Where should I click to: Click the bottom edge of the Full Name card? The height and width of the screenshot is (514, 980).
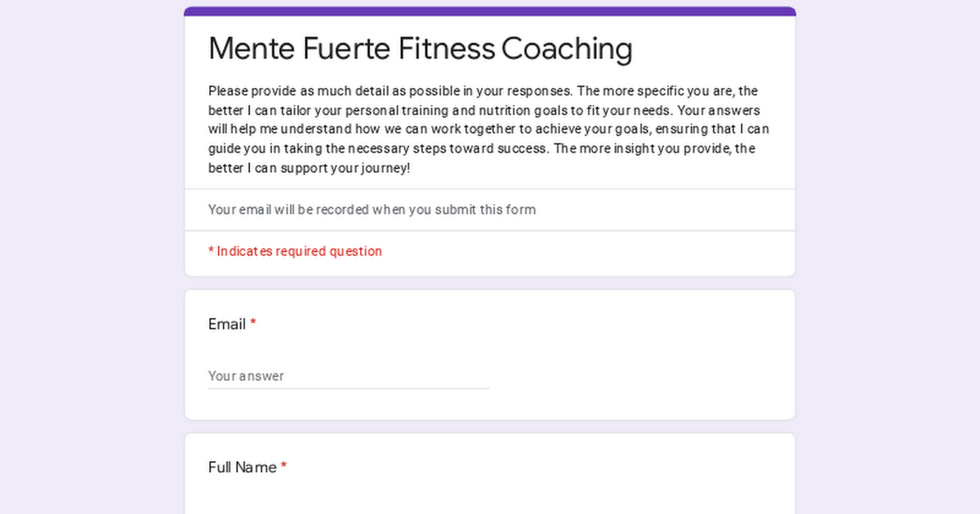pyautogui.click(x=490, y=512)
